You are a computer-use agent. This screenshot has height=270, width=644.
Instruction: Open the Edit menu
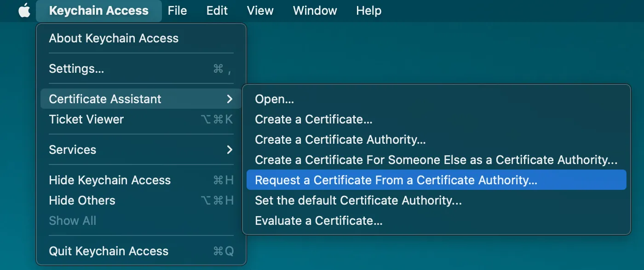(217, 11)
